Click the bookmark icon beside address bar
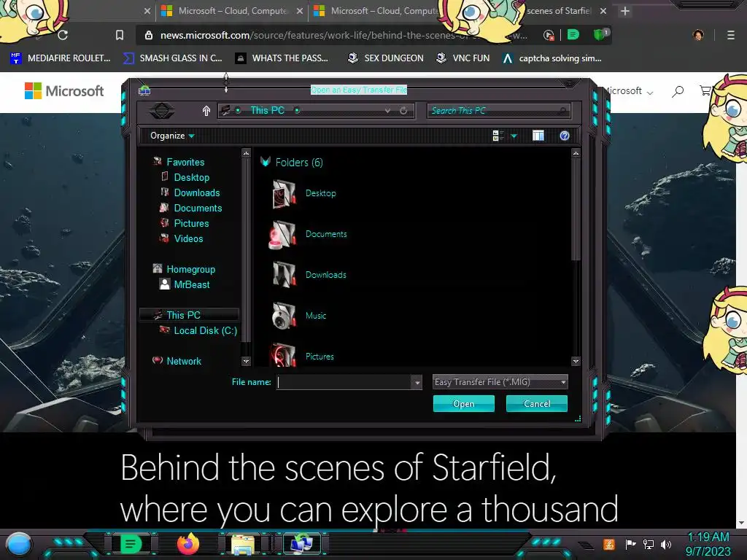This screenshot has height=560, width=747. coord(120,35)
